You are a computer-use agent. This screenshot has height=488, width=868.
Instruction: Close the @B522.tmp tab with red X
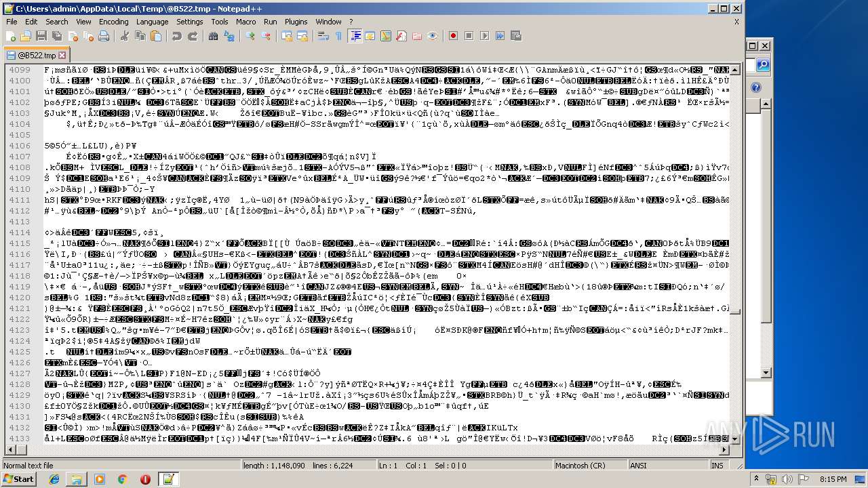[x=62, y=55]
